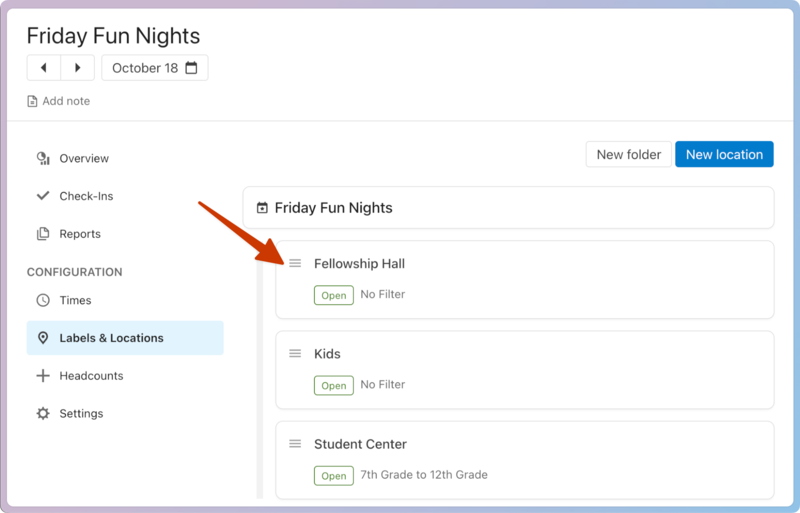
Task: Click the Open badge for Fellowship Hall
Action: click(x=333, y=295)
